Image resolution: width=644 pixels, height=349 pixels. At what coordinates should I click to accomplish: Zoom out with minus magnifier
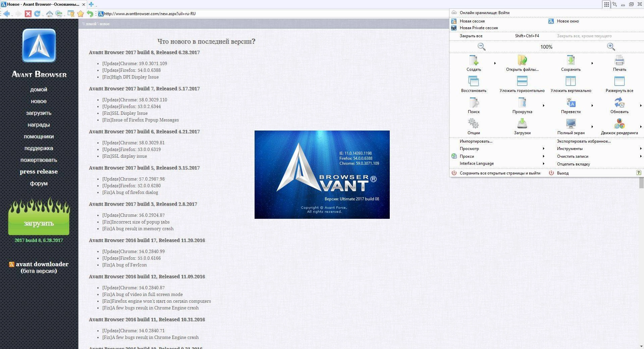click(x=481, y=47)
